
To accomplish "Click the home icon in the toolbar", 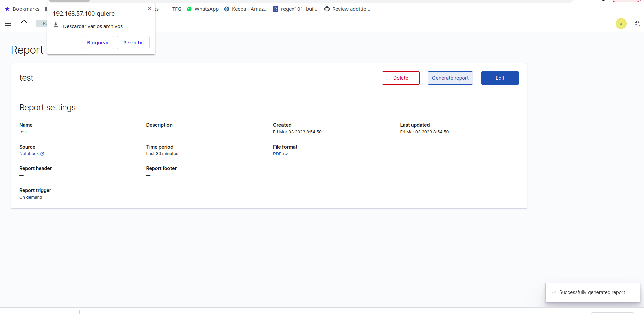I will 24,24.
